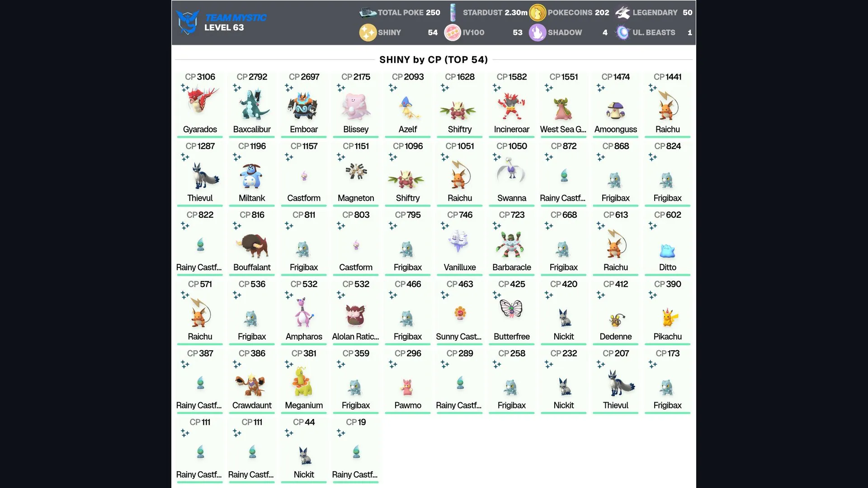
Task: Click the shiny sparkle icon on Raichu CP 1441
Action: (652, 88)
